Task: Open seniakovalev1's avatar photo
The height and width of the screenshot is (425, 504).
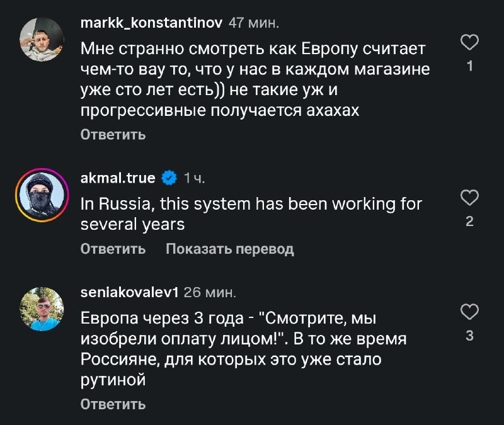Action: tap(42, 309)
